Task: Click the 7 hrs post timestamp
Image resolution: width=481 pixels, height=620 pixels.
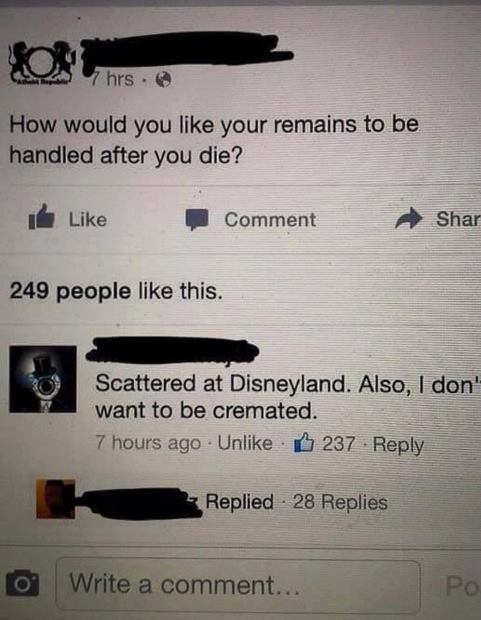Action: pyautogui.click(x=113, y=79)
